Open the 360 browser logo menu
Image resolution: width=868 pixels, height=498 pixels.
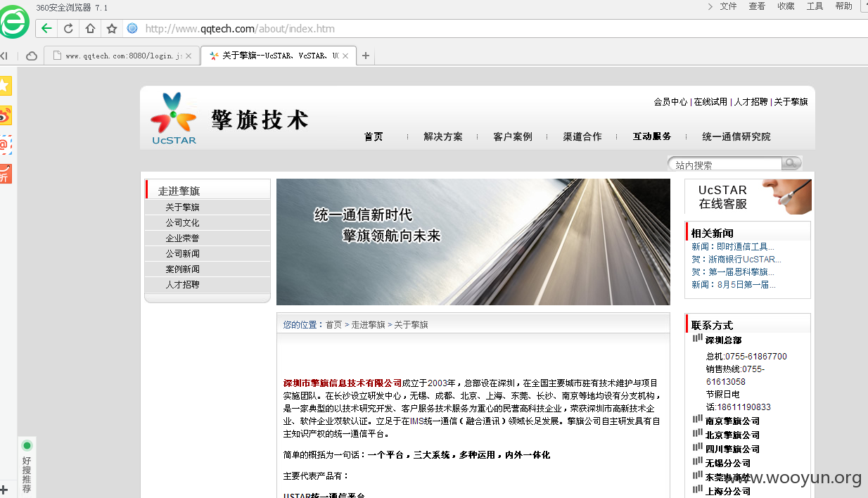point(14,21)
